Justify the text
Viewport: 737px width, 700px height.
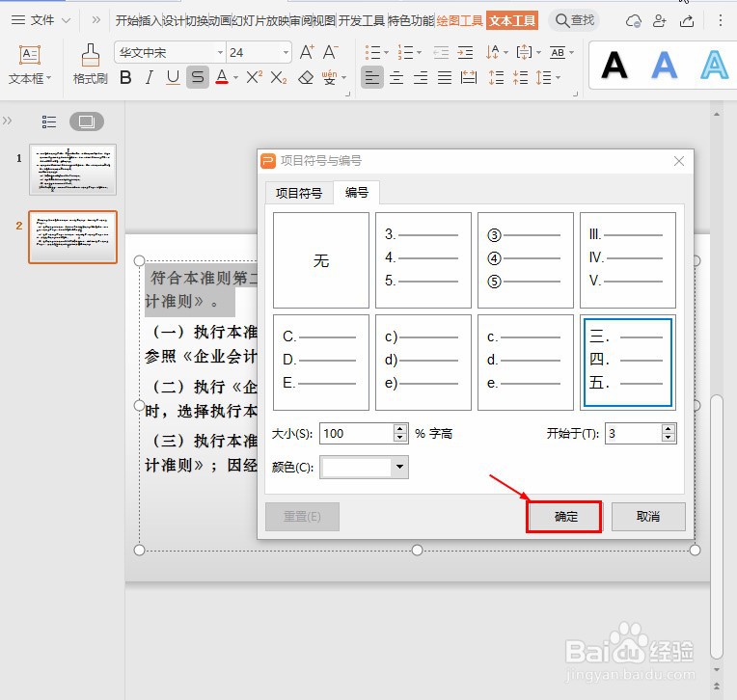pos(445,77)
